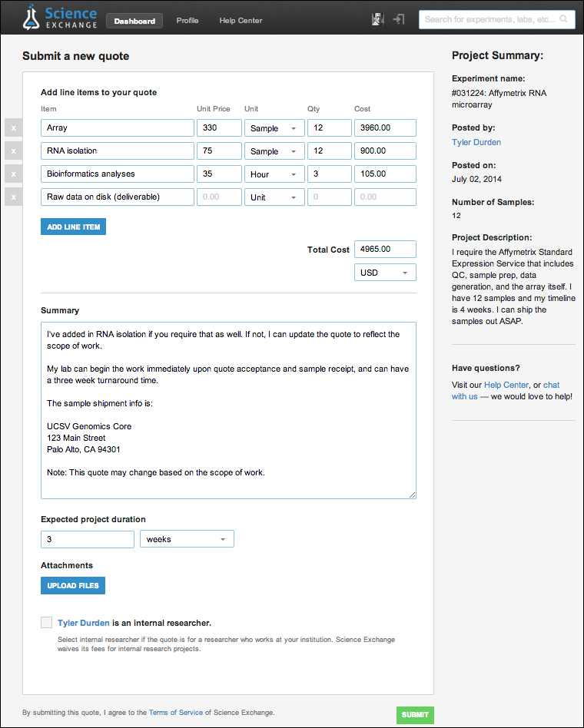Screen dimensions: 584x728
Task: Remove the Array line item
Action: tap(13, 128)
